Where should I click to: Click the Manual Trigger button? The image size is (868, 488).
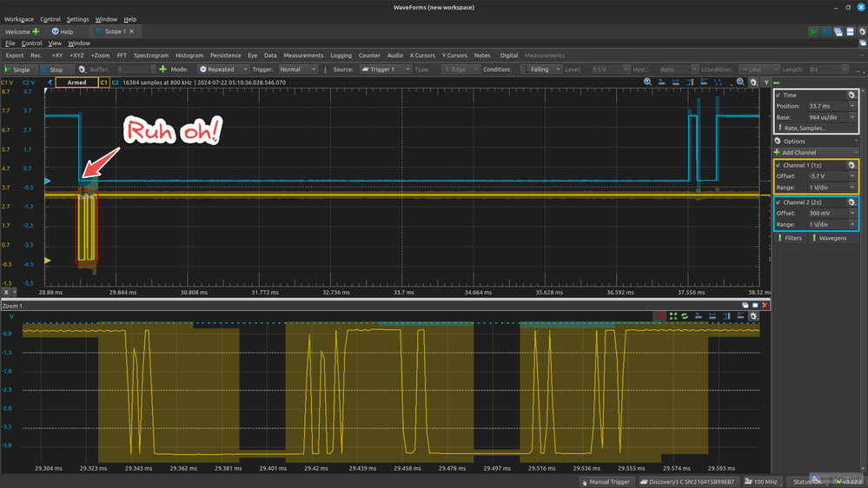(x=608, y=481)
